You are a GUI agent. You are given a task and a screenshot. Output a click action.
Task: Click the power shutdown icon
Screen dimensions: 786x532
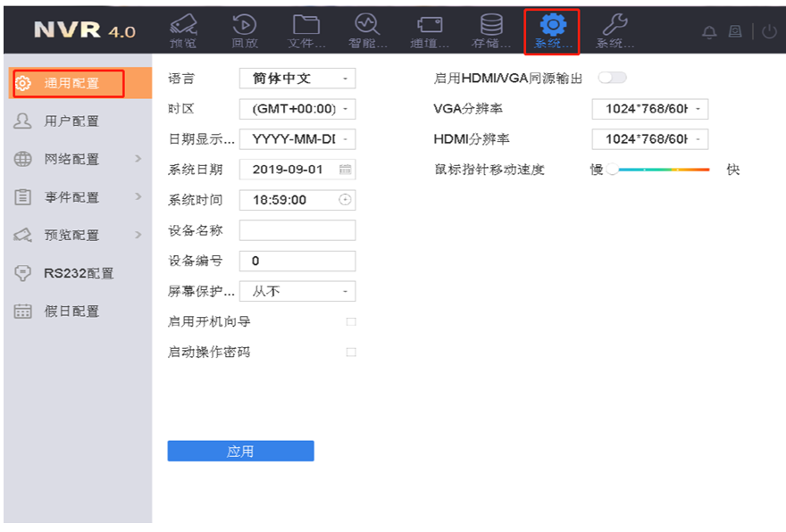[769, 32]
